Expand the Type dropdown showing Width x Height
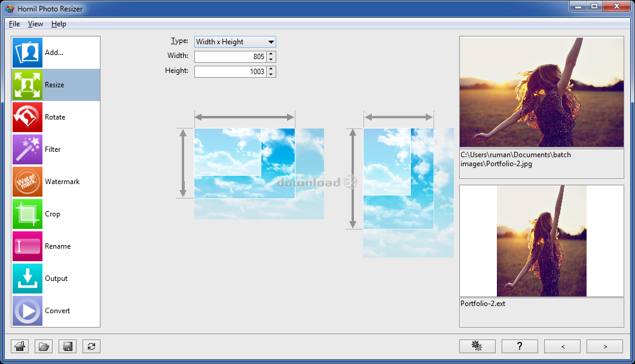Viewport: 635px width, 364px height. (236, 42)
